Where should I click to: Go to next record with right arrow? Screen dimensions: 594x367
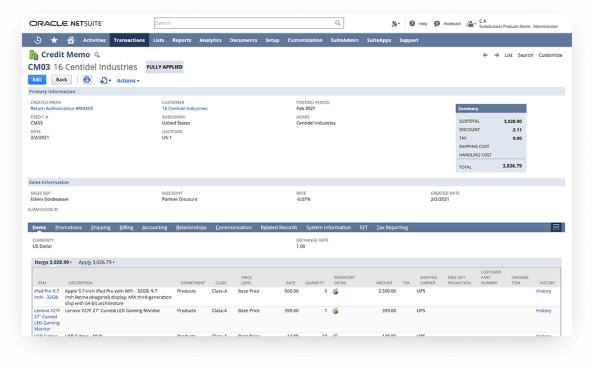[x=496, y=55]
